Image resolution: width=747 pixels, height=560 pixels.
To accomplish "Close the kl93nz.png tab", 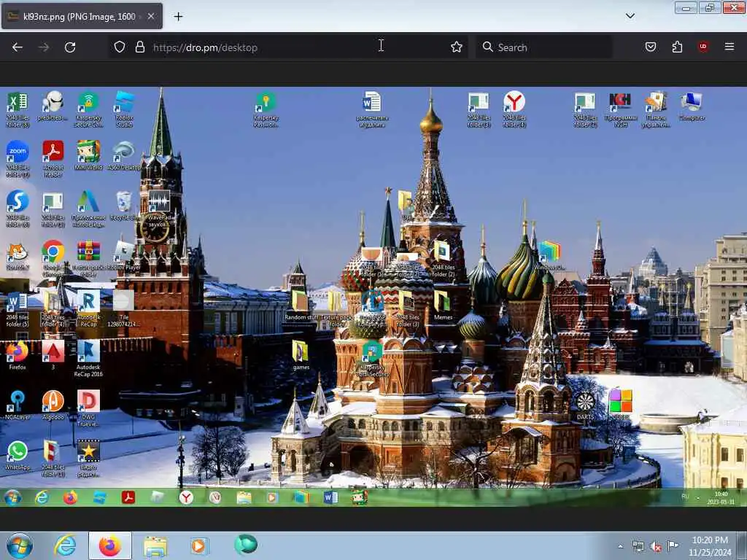I will pyautogui.click(x=151, y=16).
